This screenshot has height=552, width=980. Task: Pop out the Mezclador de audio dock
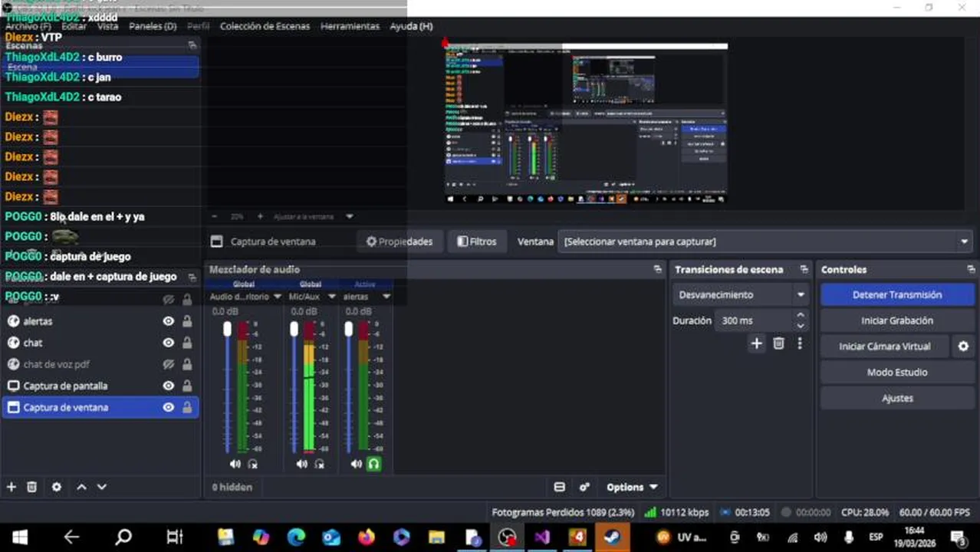657,269
